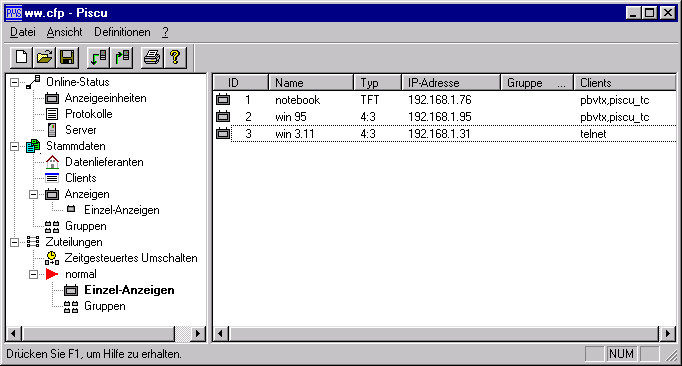
Task: Open the Definitionen menu
Action: (122, 32)
